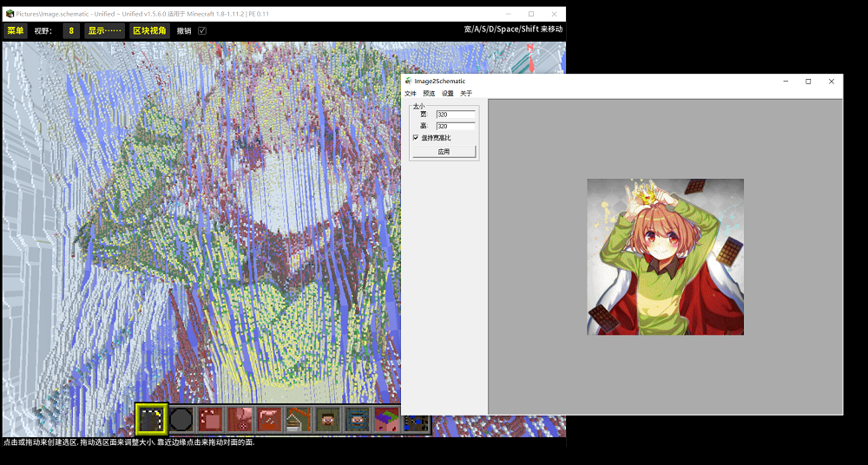The image size is (868, 465).
Task: Choose the Chunk Control tool
Action: coord(386,420)
